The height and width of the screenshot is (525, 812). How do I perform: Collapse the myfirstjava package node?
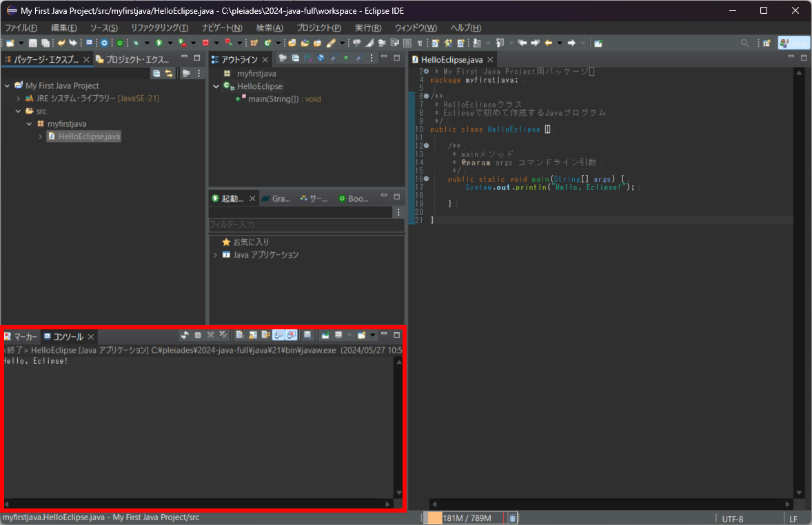coord(30,124)
